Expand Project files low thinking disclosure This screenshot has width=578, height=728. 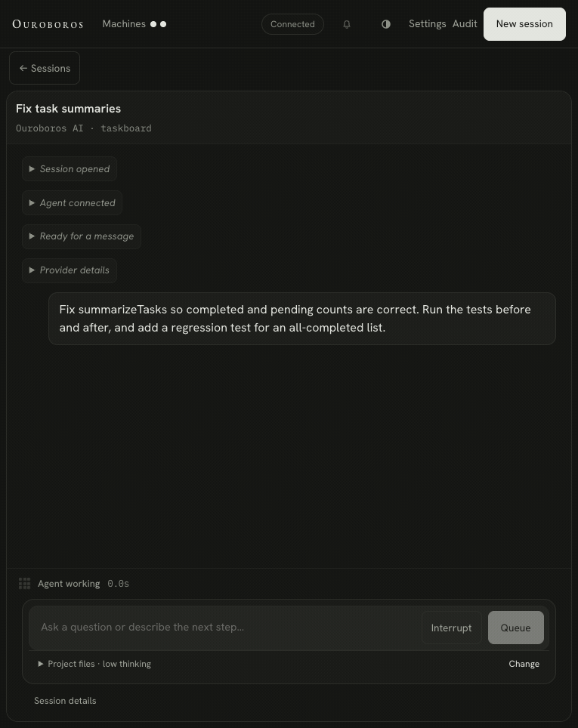pyautogui.click(x=94, y=664)
